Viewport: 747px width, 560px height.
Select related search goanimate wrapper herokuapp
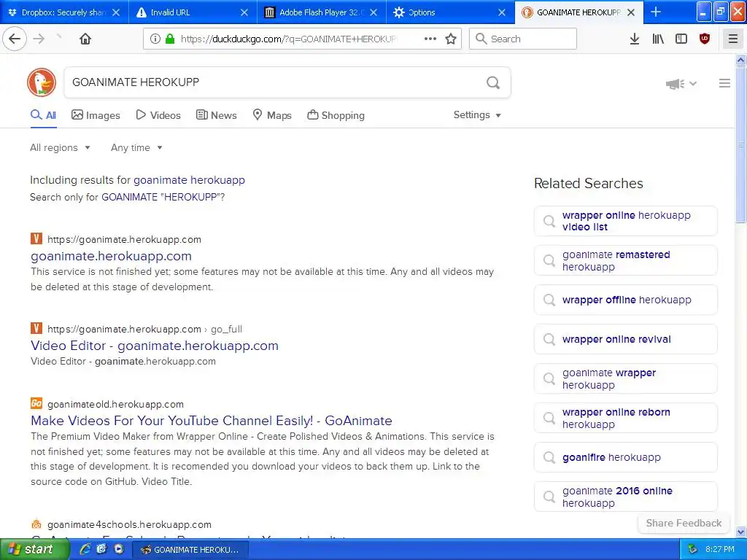[x=625, y=378]
